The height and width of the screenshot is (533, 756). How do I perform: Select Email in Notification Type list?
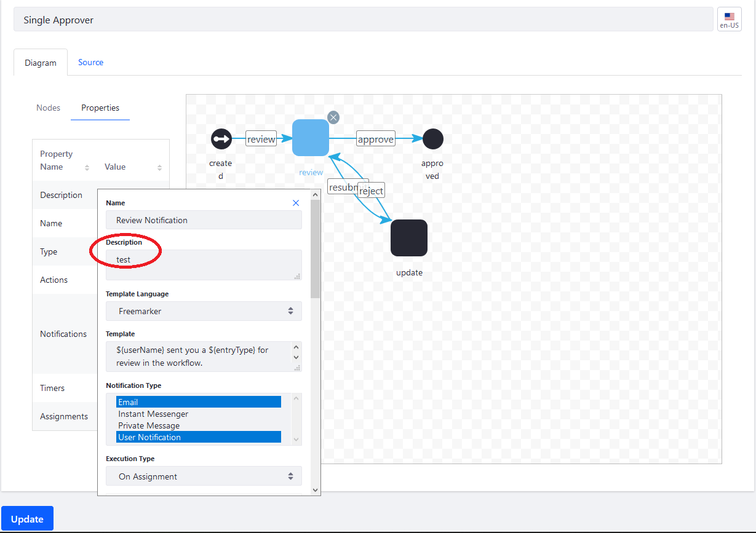(199, 402)
